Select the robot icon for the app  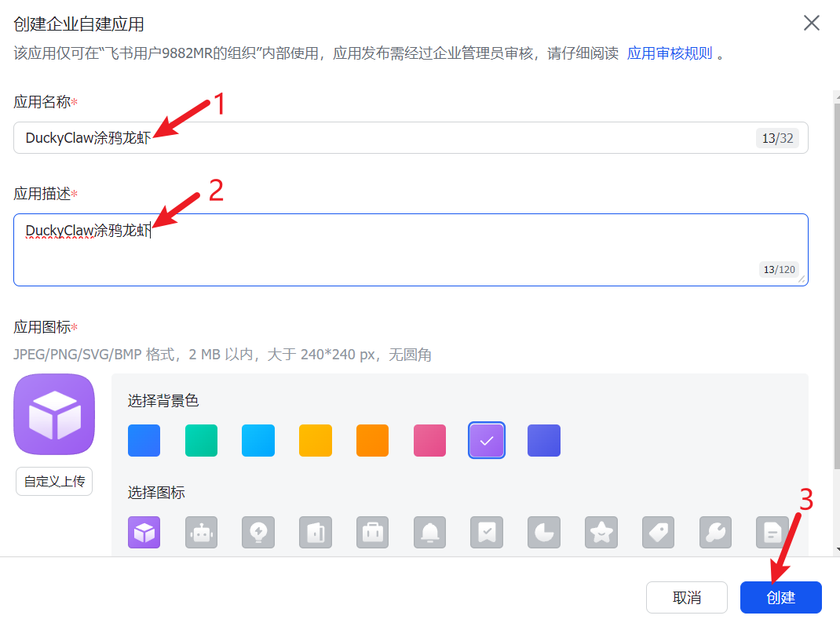(201, 532)
